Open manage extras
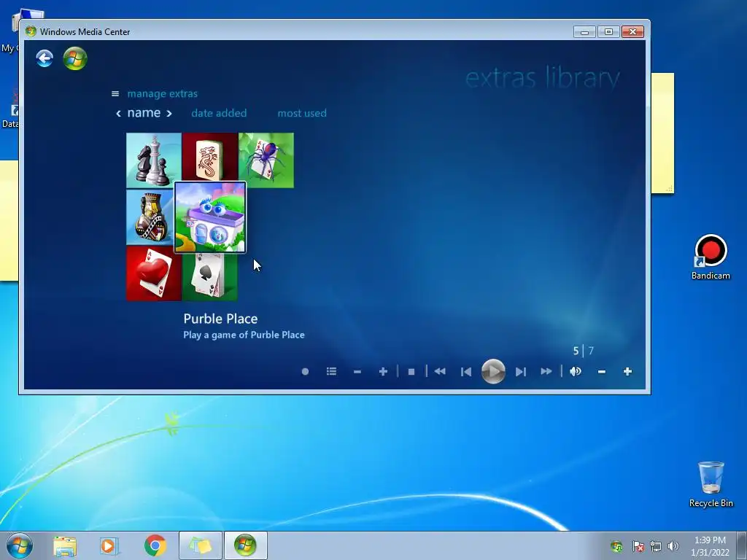747x560 pixels. coord(163,94)
